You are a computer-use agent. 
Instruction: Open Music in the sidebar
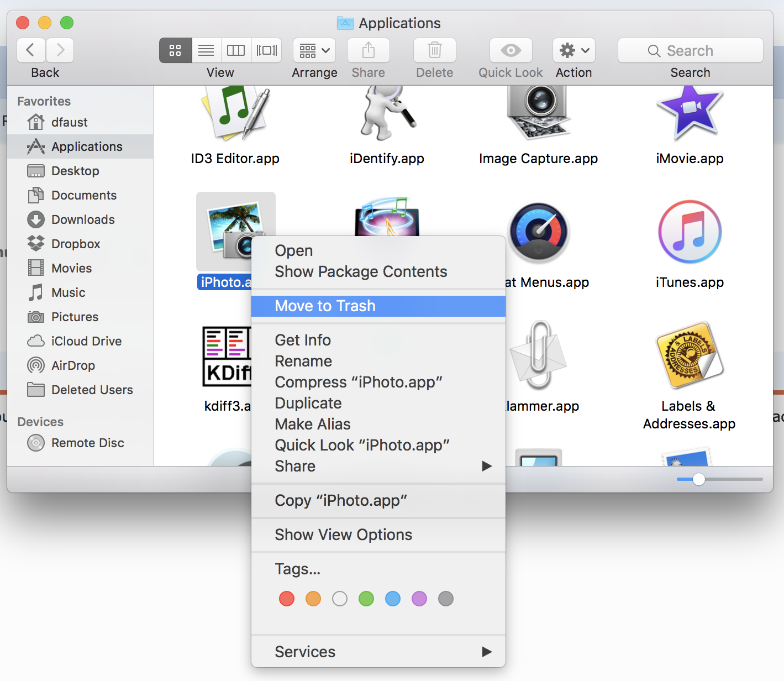(81, 292)
